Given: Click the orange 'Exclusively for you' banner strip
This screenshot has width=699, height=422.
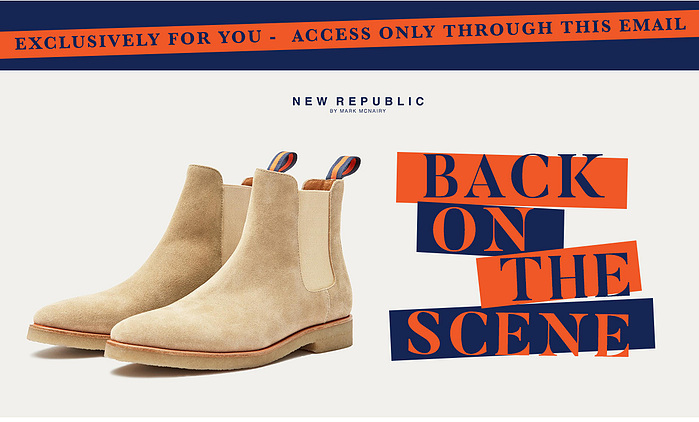Looking at the screenshot, I should click(350, 34).
